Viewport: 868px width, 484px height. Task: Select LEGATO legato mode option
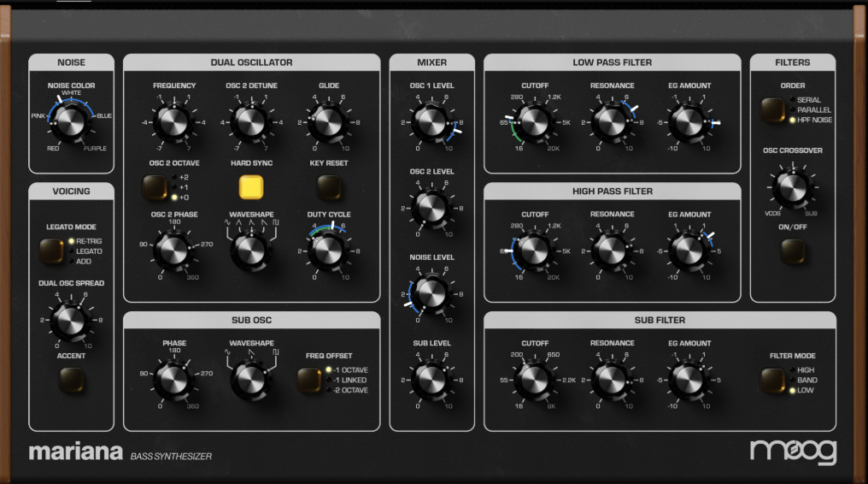85,251
